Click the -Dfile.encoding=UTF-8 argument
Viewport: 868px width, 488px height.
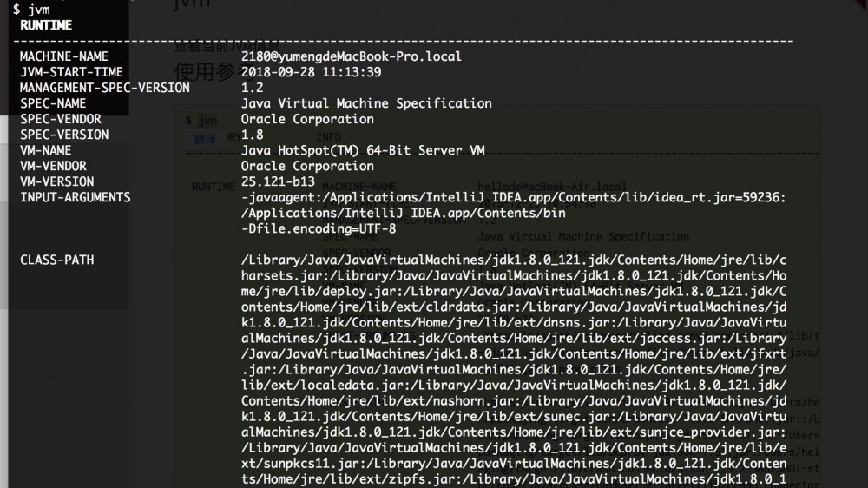pyautogui.click(x=318, y=228)
